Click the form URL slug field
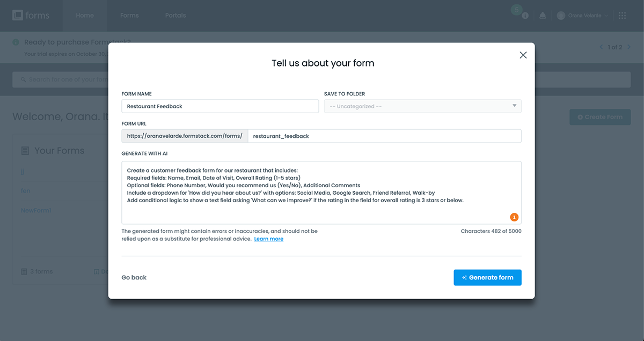Viewport: 644px width, 341px height. point(384,136)
